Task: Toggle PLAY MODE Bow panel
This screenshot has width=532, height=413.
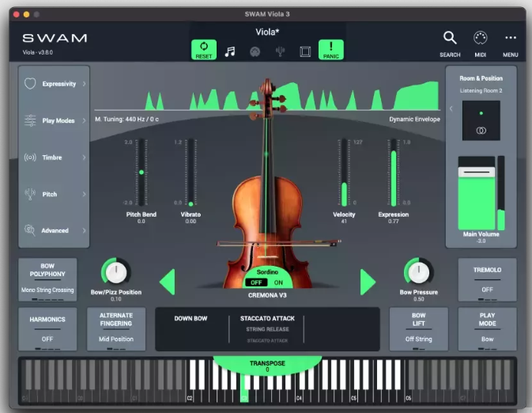Action: click(487, 329)
